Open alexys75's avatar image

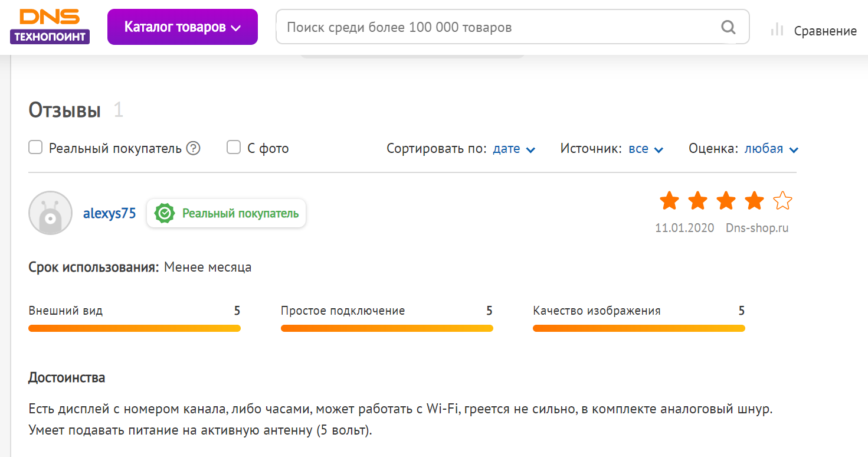tap(50, 213)
